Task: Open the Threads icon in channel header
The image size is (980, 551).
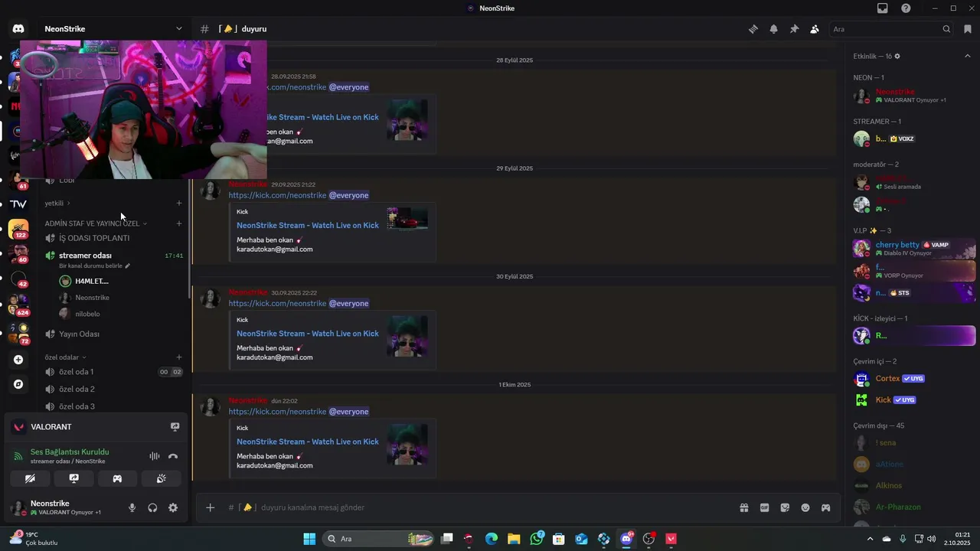Action: point(753,29)
